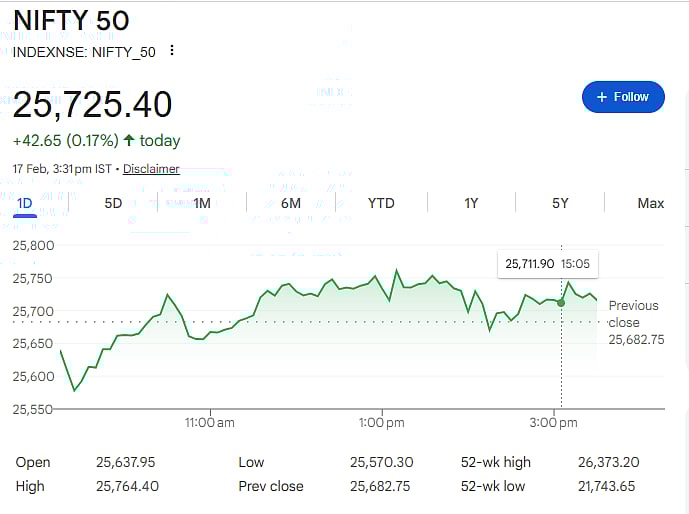Switch to the 5Y tab
This screenshot has width=689, height=514.
(560, 203)
